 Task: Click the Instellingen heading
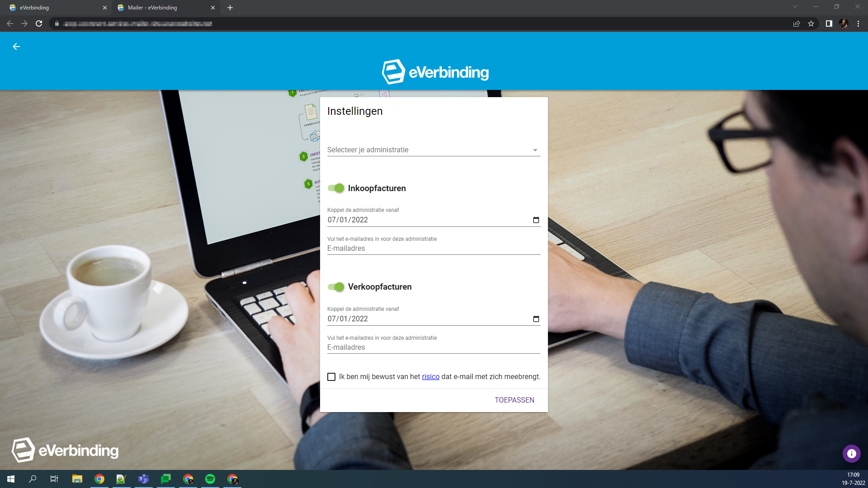(355, 111)
